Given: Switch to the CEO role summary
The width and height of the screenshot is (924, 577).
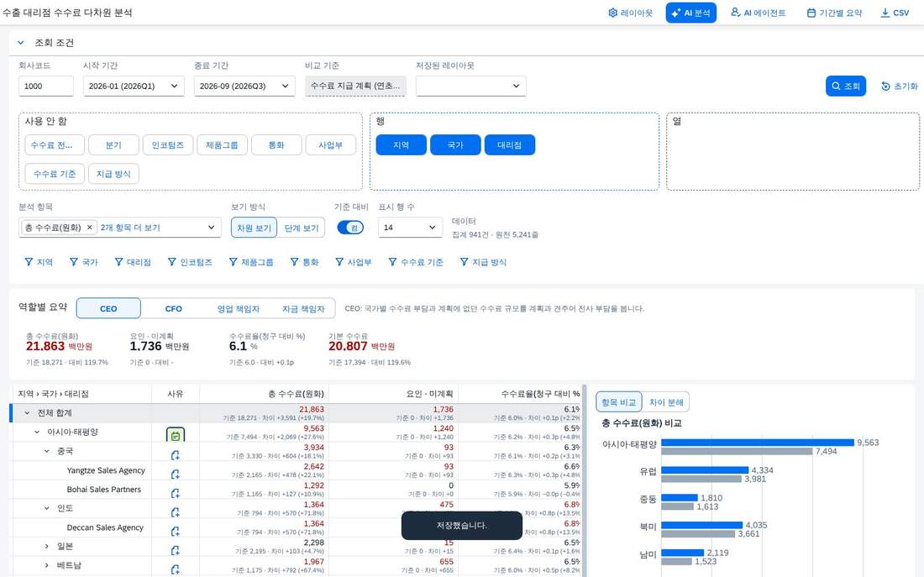Looking at the screenshot, I should [x=108, y=308].
